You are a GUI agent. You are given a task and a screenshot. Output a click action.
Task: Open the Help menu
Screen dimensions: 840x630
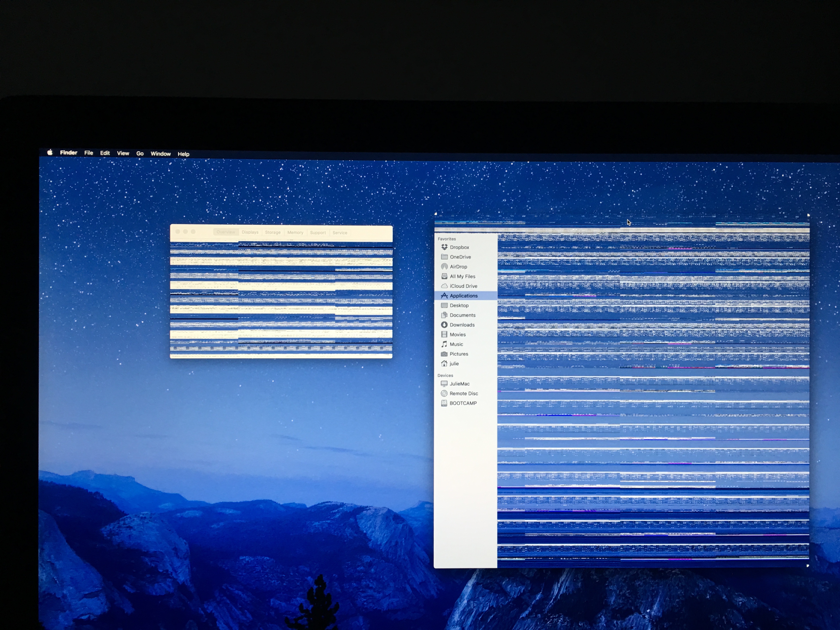click(x=183, y=154)
